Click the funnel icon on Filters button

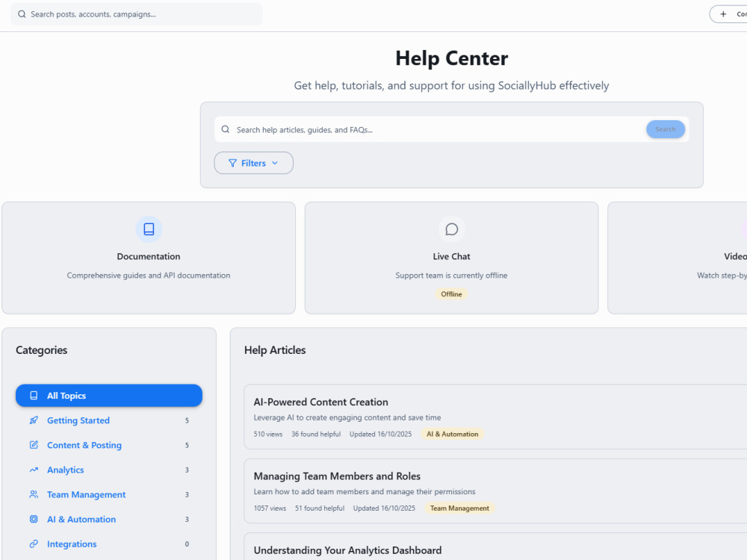(232, 164)
